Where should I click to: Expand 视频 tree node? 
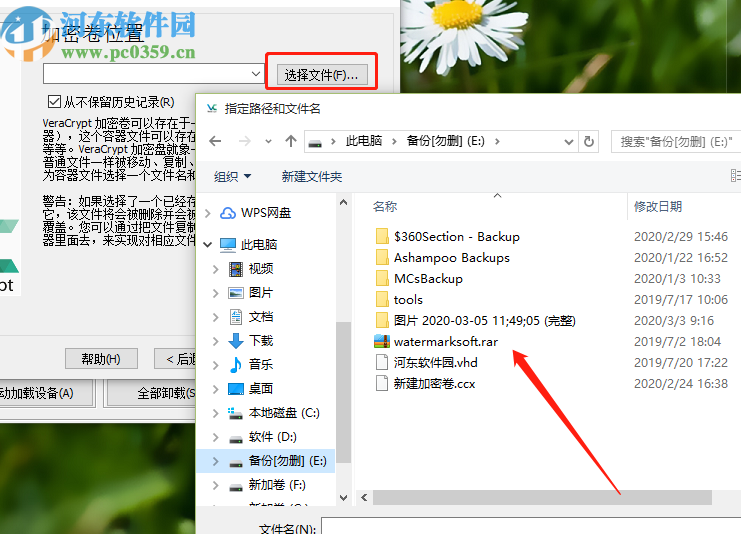[215, 269]
